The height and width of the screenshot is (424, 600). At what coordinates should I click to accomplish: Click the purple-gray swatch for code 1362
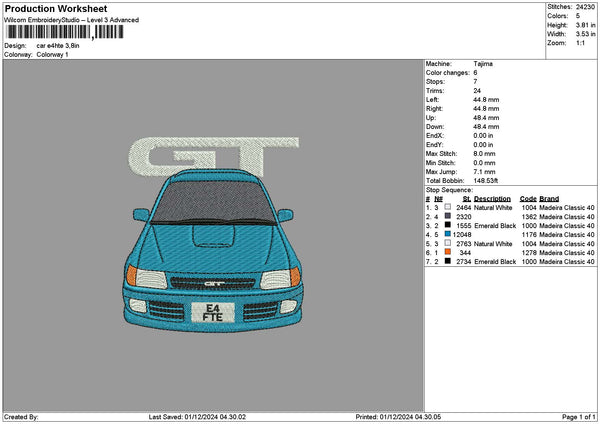[447, 216]
